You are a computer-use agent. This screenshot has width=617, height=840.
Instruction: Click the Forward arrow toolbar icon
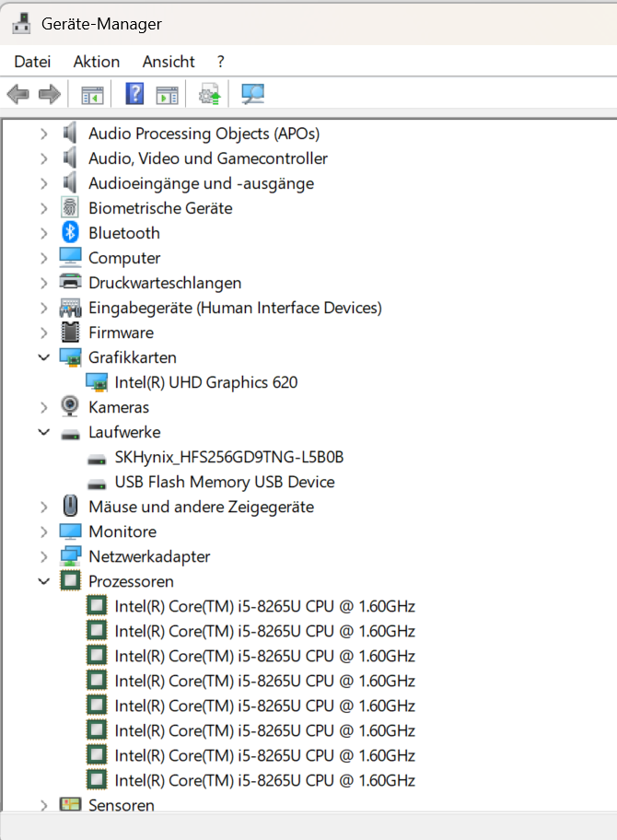(50, 94)
